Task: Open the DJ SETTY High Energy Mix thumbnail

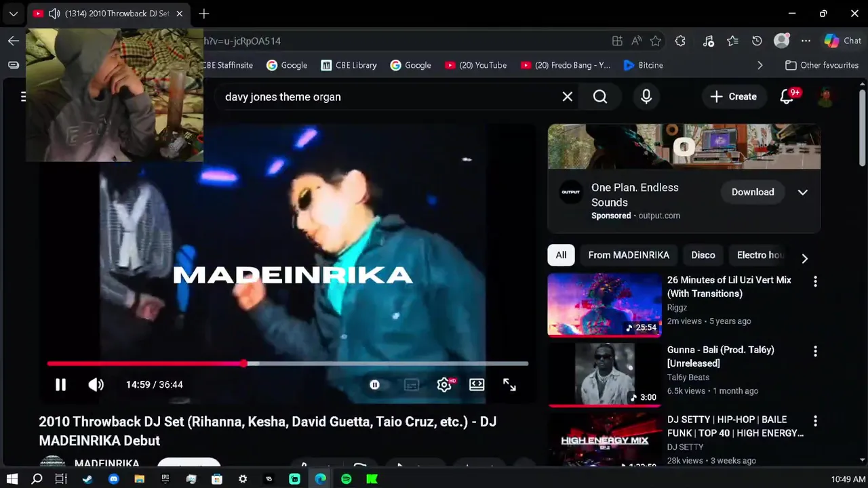Action: (x=604, y=439)
